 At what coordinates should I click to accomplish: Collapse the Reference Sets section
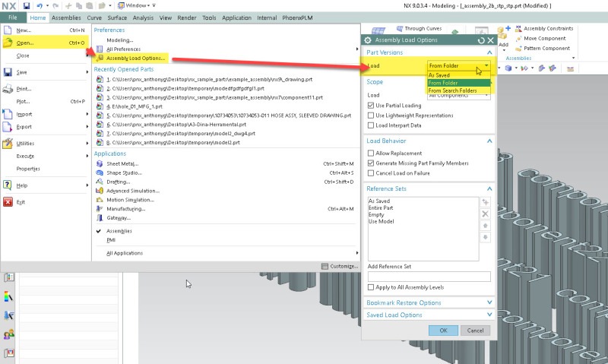[x=489, y=188]
